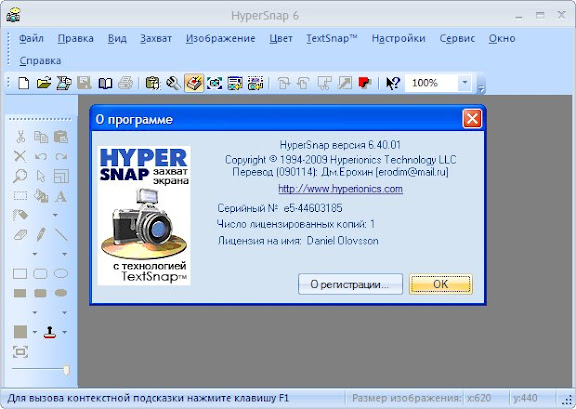This screenshot has height=409, width=576.
Task: Click the printer icon in the toolbar
Action: pos(125,83)
